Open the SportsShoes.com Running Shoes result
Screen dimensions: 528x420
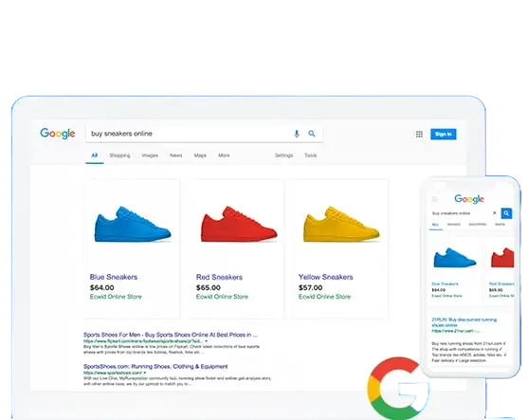tap(155, 367)
